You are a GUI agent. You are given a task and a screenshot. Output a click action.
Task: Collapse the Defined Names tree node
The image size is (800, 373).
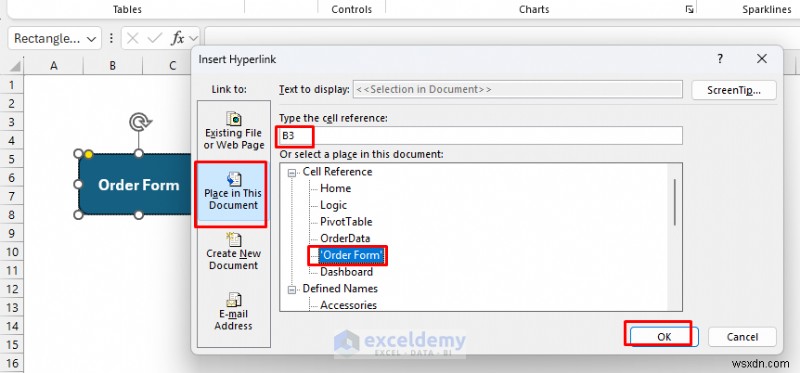tap(292, 289)
